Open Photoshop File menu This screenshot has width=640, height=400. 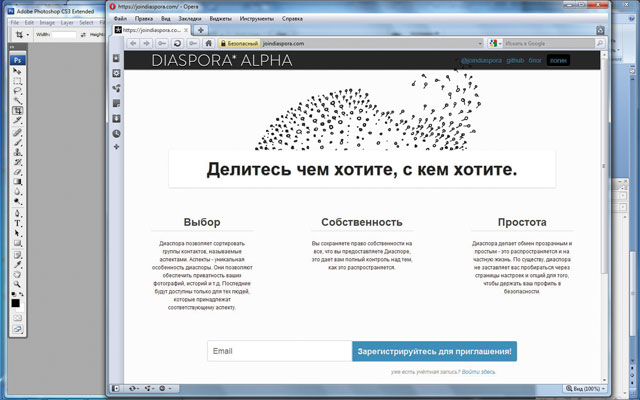pyautogui.click(x=15, y=23)
